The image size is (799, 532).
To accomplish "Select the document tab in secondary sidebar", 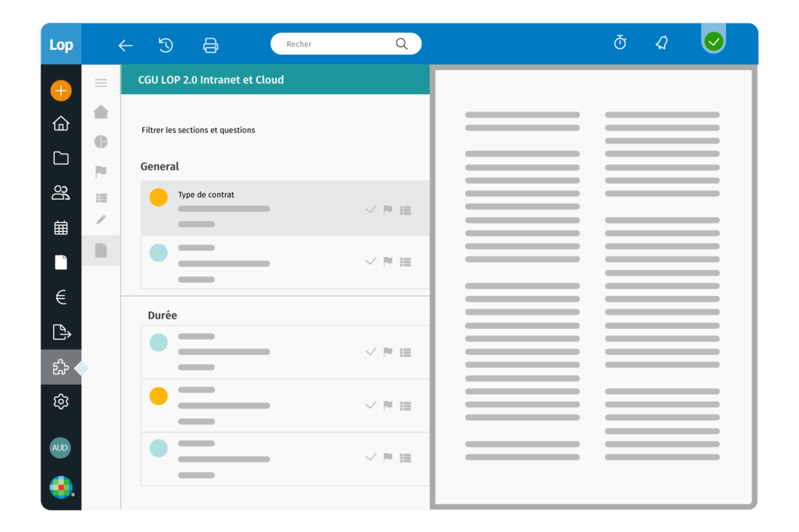I will point(101,250).
